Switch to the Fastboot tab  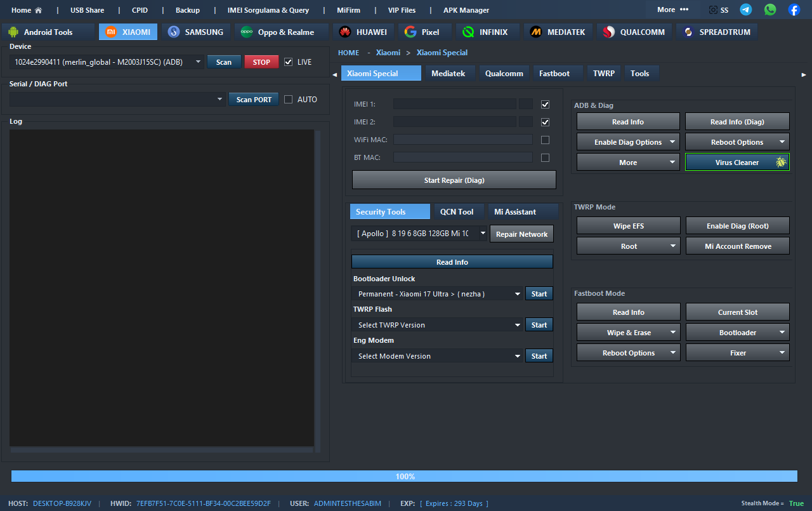point(554,74)
